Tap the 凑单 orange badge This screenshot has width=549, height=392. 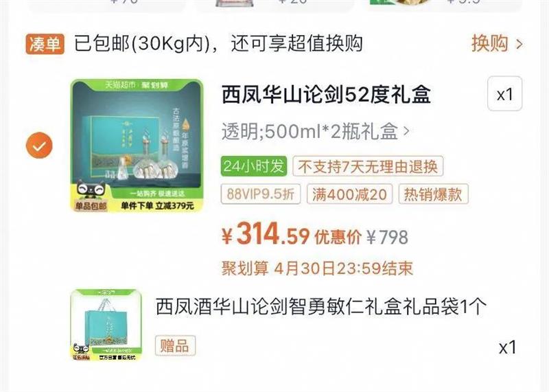click(45, 44)
